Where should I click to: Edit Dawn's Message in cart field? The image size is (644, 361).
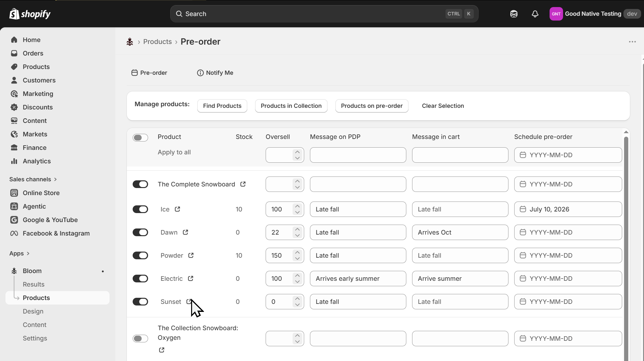(x=460, y=232)
